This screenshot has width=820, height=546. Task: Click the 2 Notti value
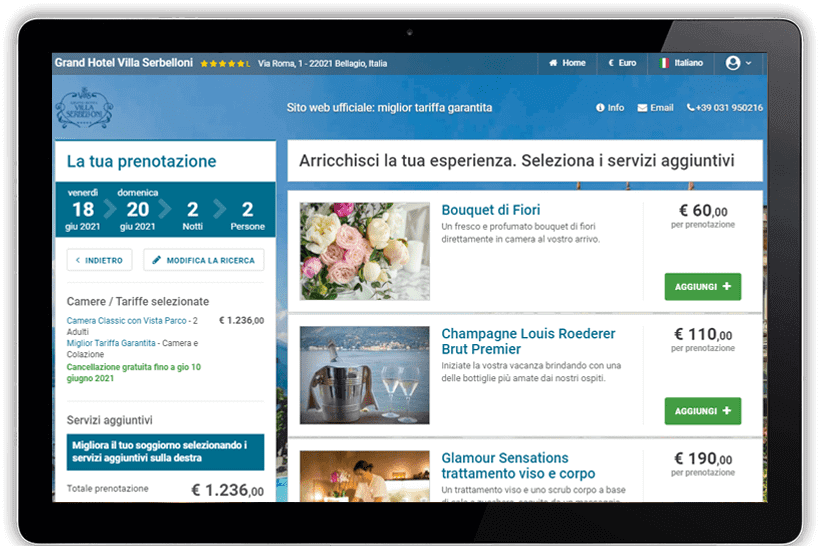pos(192,214)
